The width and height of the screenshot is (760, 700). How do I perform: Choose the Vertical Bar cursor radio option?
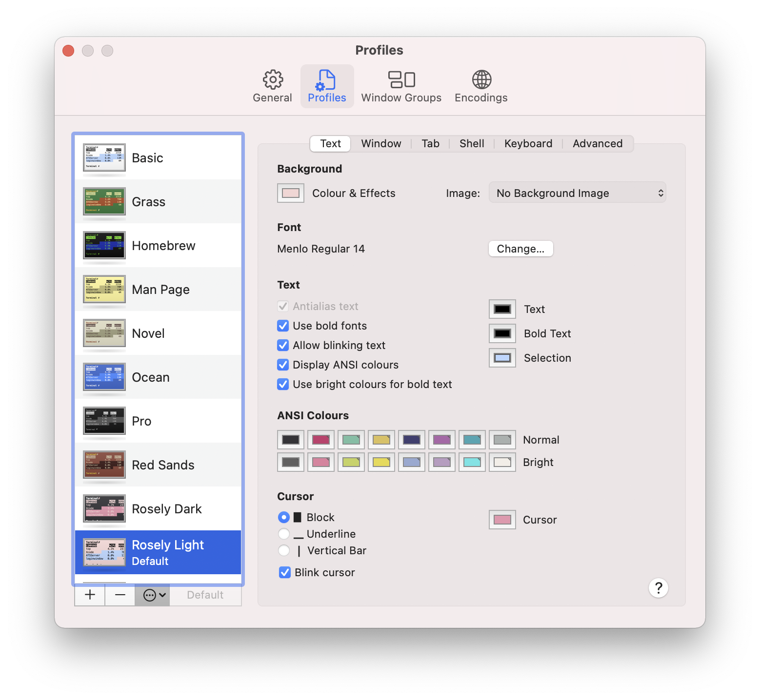click(284, 550)
